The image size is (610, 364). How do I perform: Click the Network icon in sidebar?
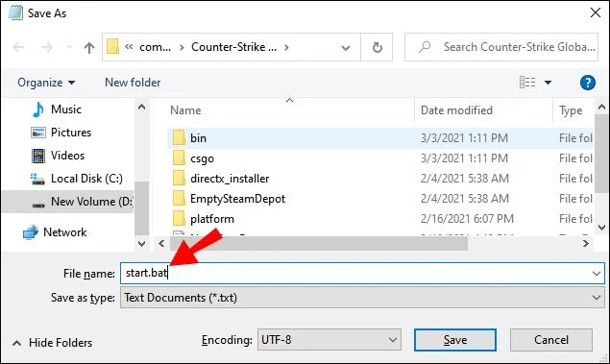(x=31, y=232)
